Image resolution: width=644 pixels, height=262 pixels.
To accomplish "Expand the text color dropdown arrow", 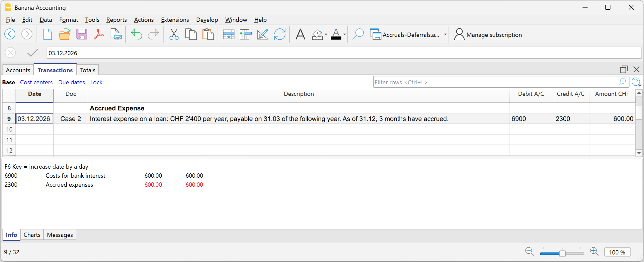I will coord(344,35).
